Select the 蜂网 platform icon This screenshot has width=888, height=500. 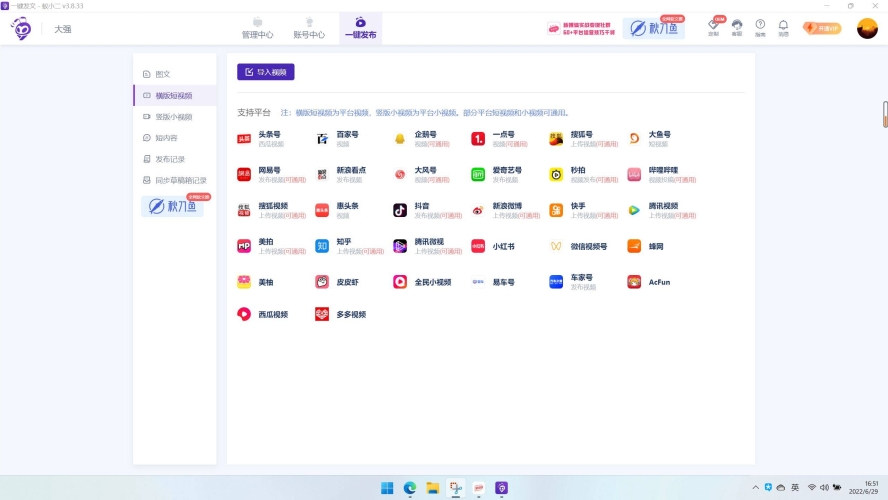[x=634, y=246]
